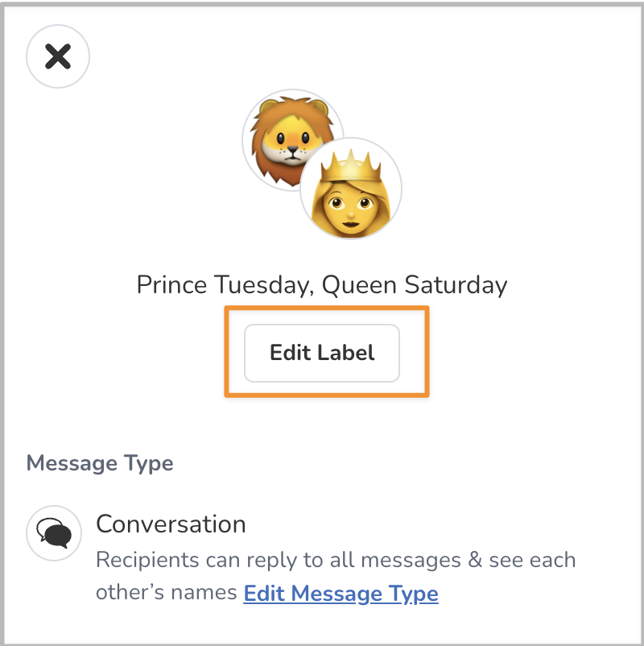The height and width of the screenshot is (646, 644).
Task: Click the underlined Edit Message Type text
Action: pos(341,593)
